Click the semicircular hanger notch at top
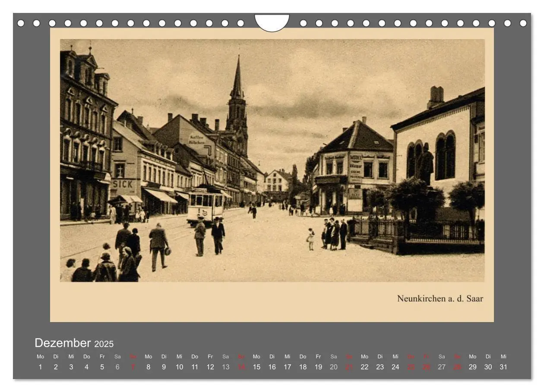This screenshot has height=392, width=544. (x=272, y=22)
